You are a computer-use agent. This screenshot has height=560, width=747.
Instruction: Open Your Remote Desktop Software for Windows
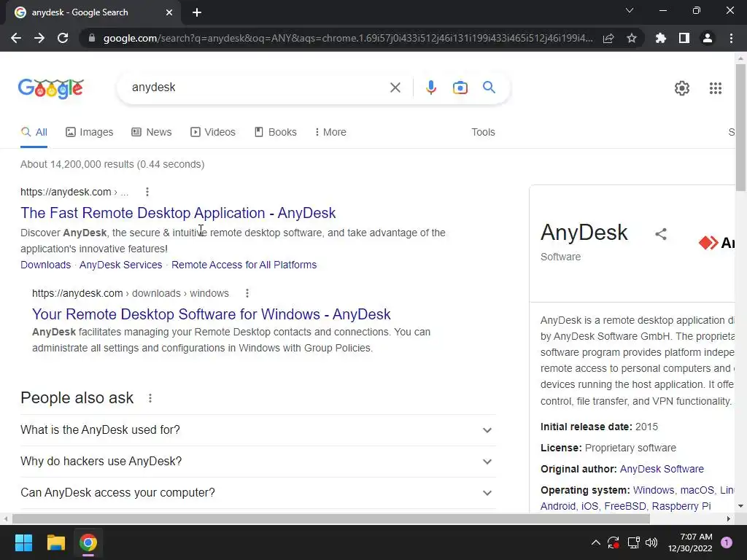(212, 314)
